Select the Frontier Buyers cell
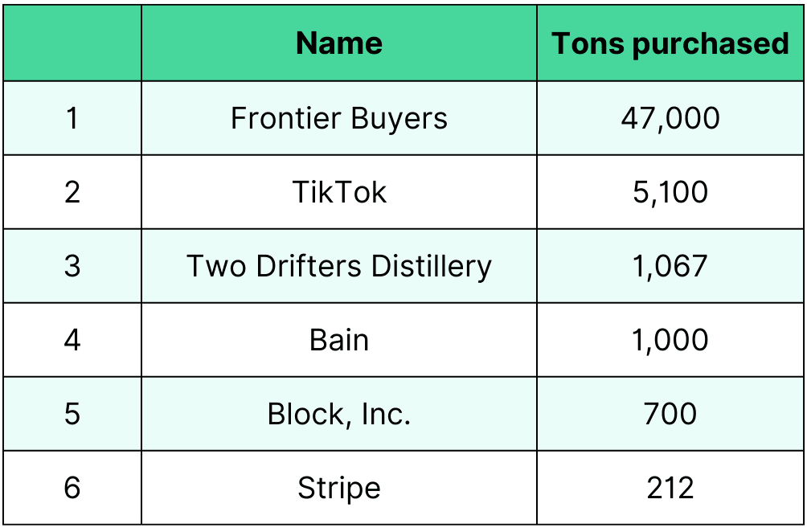The height and width of the screenshot is (532, 807). (x=339, y=118)
